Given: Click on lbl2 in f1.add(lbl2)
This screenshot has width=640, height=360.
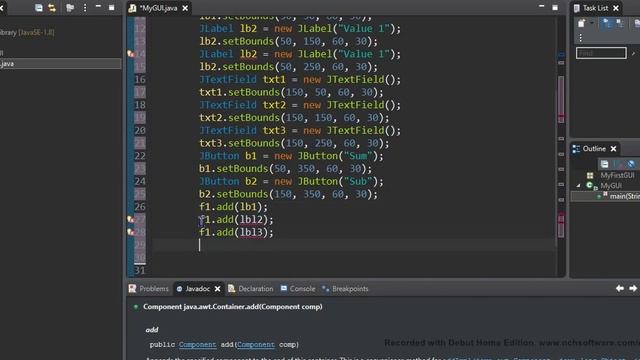Looking at the screenshot, I should pyautogui.click(x=251, y=220).
